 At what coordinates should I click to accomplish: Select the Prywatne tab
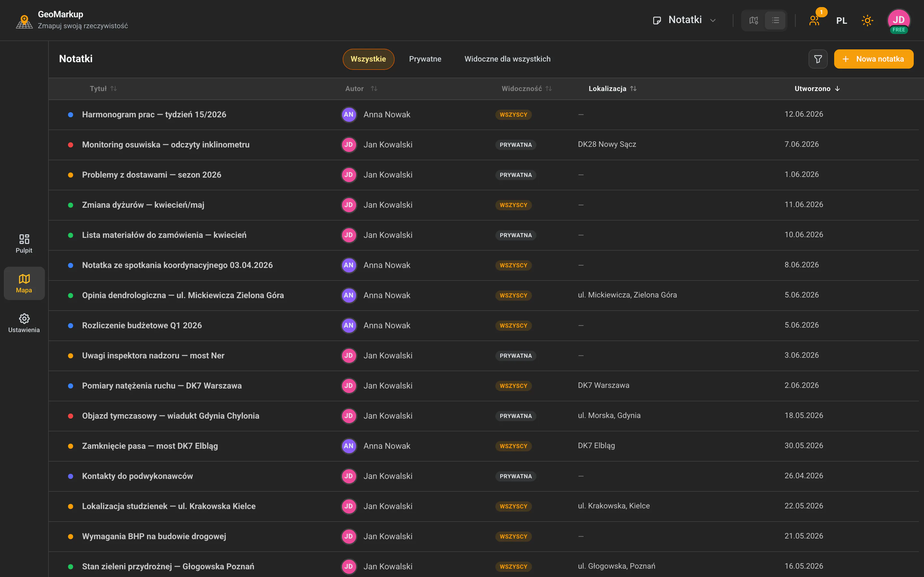(x=425, y=59)
